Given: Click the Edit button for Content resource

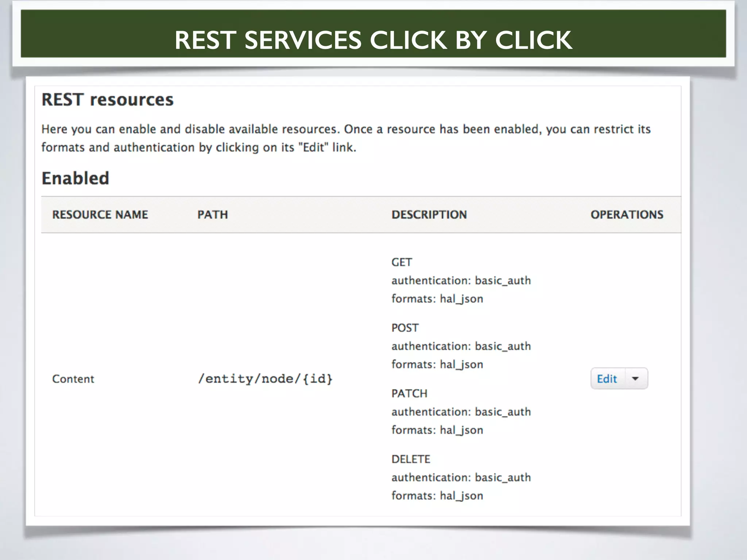Looking at the screenshot, I should coord(607,379).
